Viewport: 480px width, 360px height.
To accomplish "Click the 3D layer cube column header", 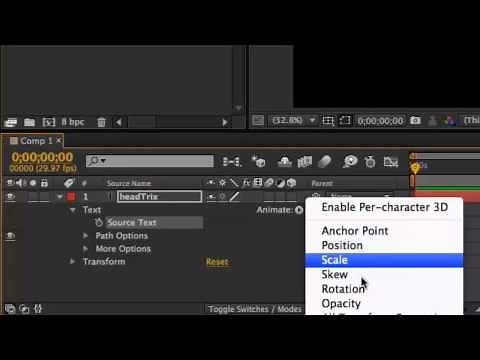I will point(292,183).
